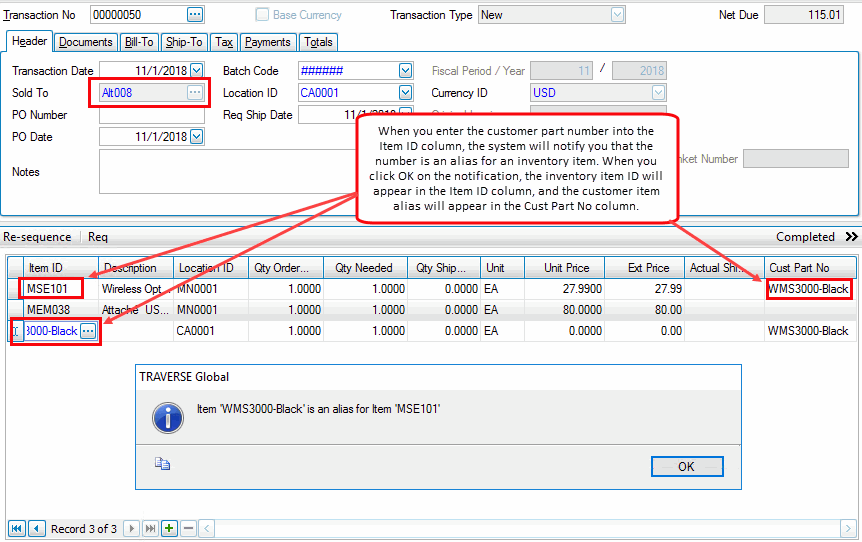Screen dimensions: 862x542
Task: Go to previous record arrow
Action: pos(36,528)
